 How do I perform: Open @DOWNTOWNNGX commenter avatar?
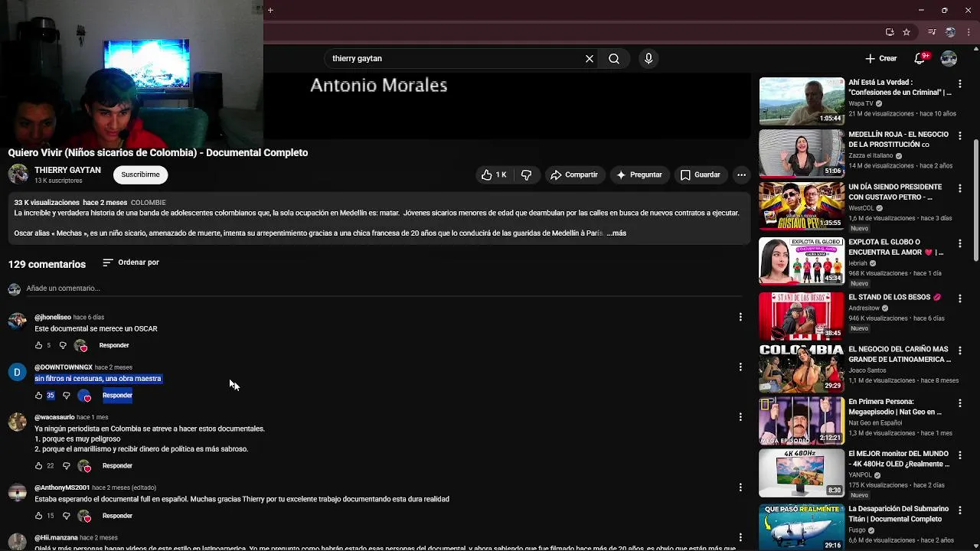pyautogui.click(x=17, y=372)
